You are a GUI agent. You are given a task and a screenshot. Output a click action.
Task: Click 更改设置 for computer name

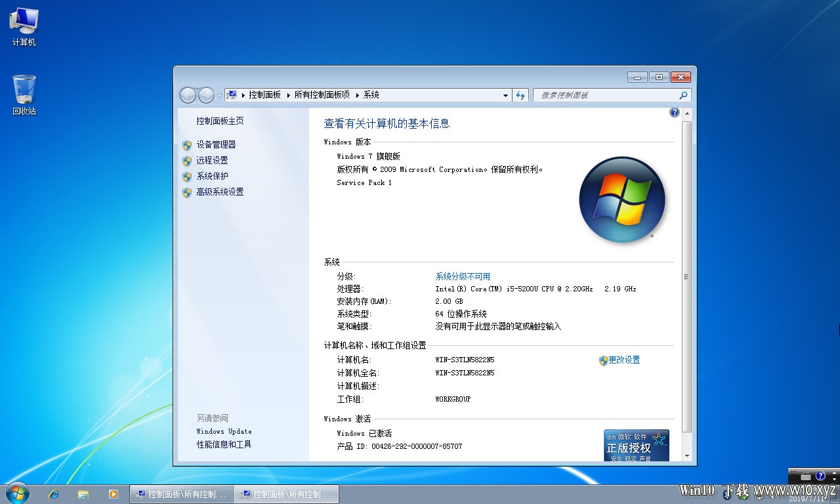(624, 360)
